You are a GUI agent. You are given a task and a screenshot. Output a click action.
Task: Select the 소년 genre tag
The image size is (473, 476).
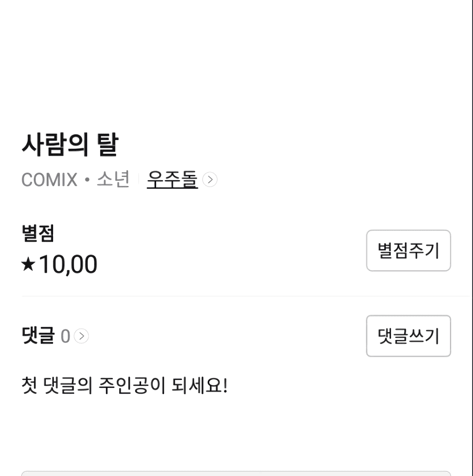[x=113, y=179]
